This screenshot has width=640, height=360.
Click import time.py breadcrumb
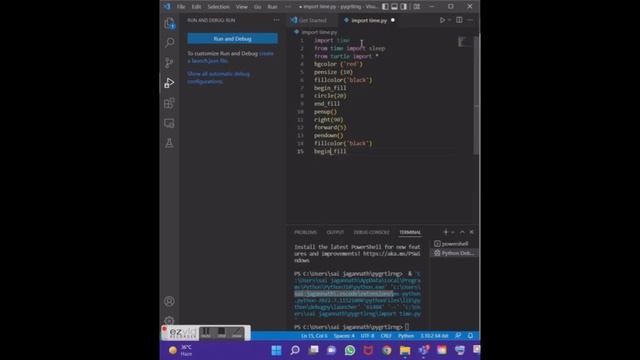[x=319, y=32]
